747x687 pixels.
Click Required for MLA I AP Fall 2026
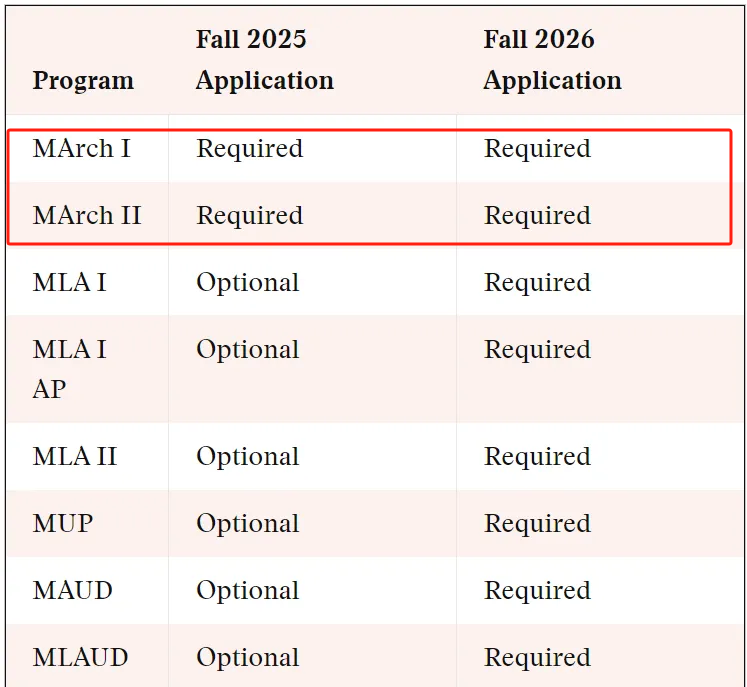click(537, 351)
